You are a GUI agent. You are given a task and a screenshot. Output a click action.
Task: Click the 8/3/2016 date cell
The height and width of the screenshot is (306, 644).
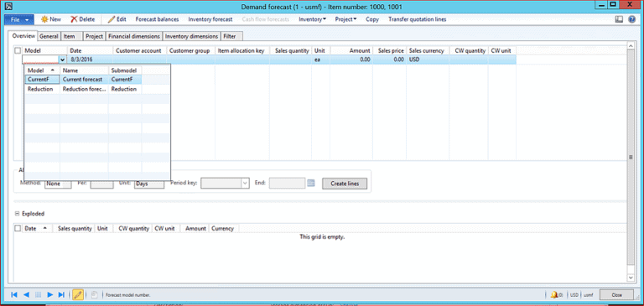point(91,60)
